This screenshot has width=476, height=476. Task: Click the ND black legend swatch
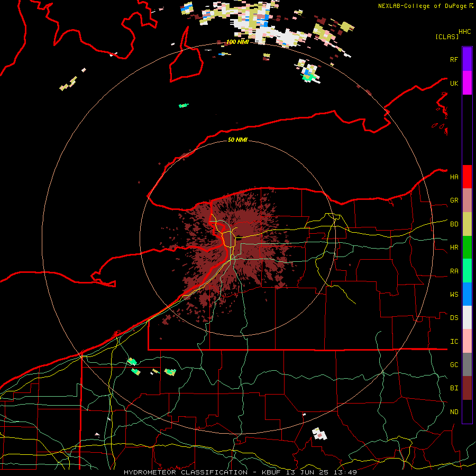coord(467,411)
